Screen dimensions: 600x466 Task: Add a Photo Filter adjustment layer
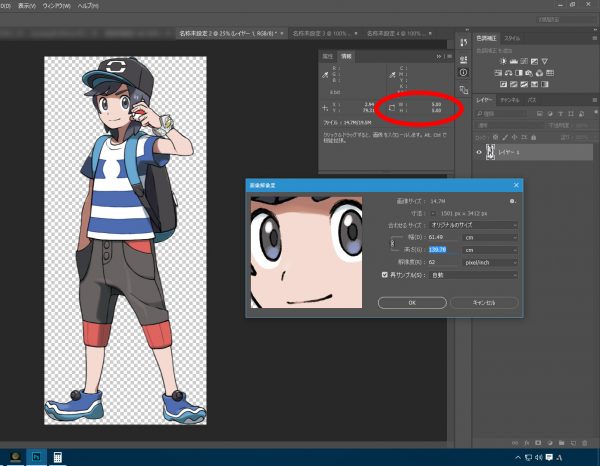(529, 73)
